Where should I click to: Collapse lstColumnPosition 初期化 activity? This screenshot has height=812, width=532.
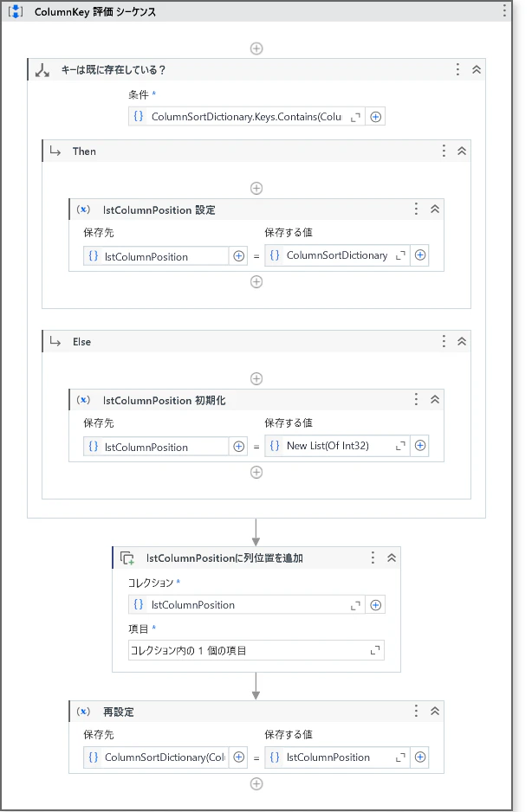pos(434,399)
